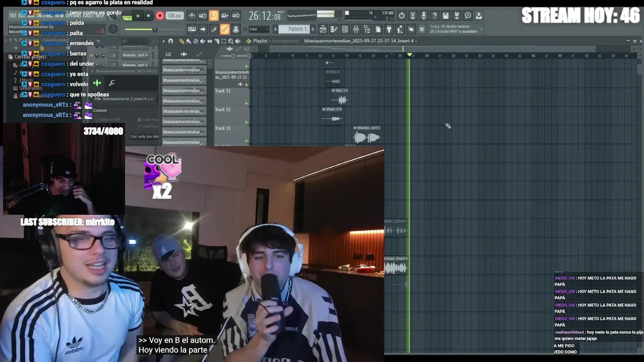Image resolution: width=644 pixels, height=362 pixels.
Task: Open the Line snap dropdown
Action: [x=259, y=29]
